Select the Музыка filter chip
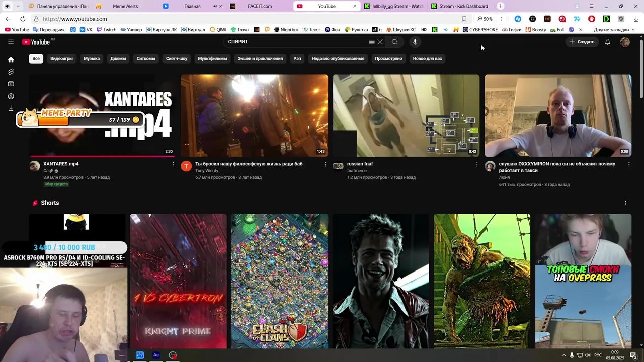The width and height of the screenshot is (644, 362). pyautogui.click(x=92, y=58)
